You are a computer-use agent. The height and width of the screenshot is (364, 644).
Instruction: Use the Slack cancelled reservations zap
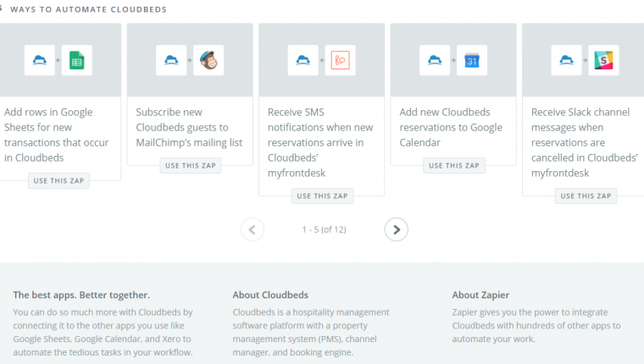[586, 196]
